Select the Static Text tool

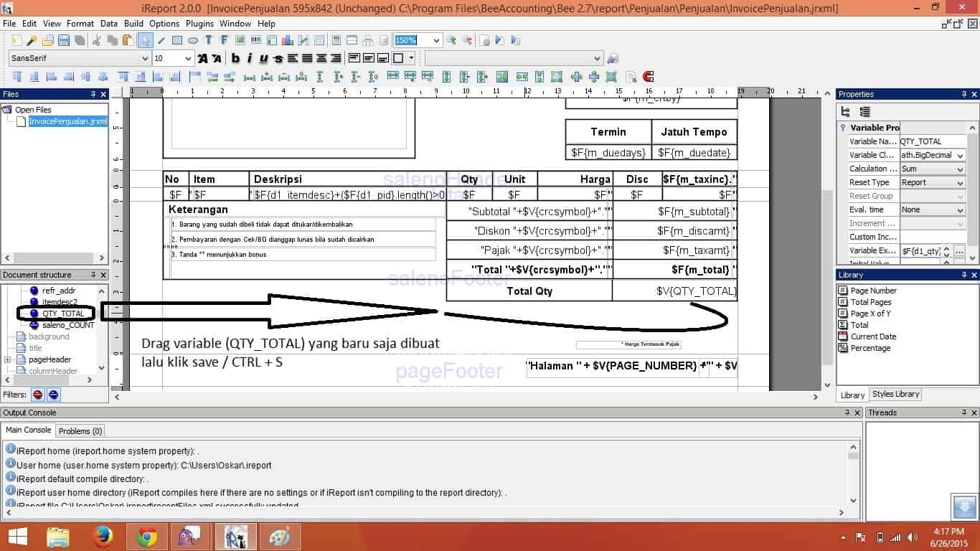coord(209,40)
